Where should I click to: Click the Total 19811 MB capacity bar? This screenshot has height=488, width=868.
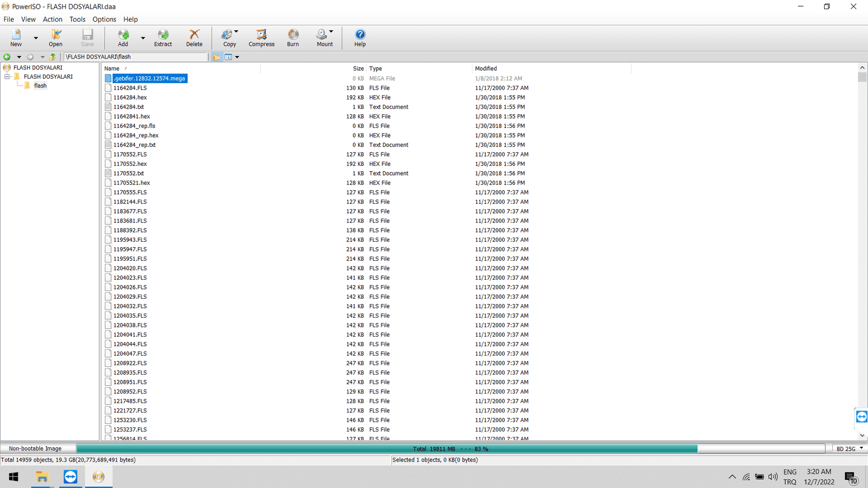450,448
